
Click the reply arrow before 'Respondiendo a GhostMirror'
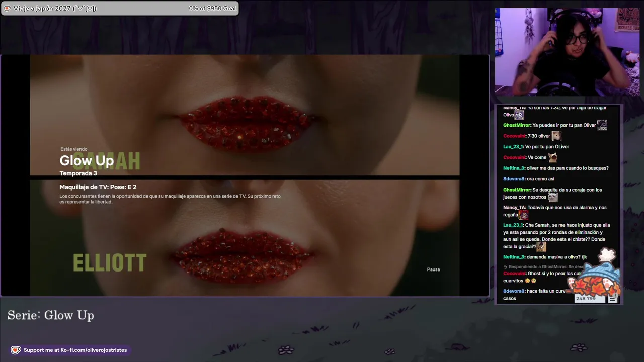click(506, 267)
